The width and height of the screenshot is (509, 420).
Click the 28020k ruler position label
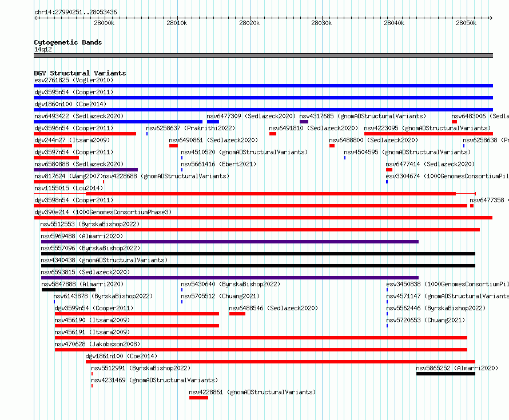click(x=249, y=23)
